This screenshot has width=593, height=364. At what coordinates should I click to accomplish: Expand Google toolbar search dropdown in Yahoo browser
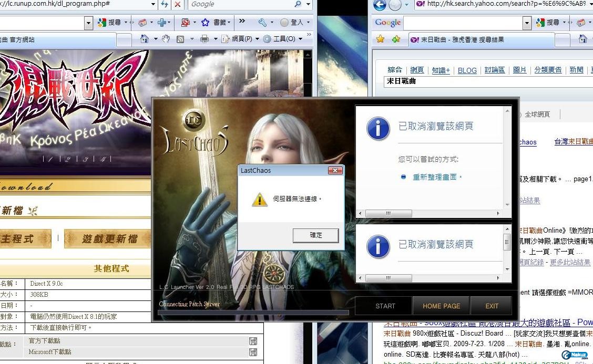527,23
